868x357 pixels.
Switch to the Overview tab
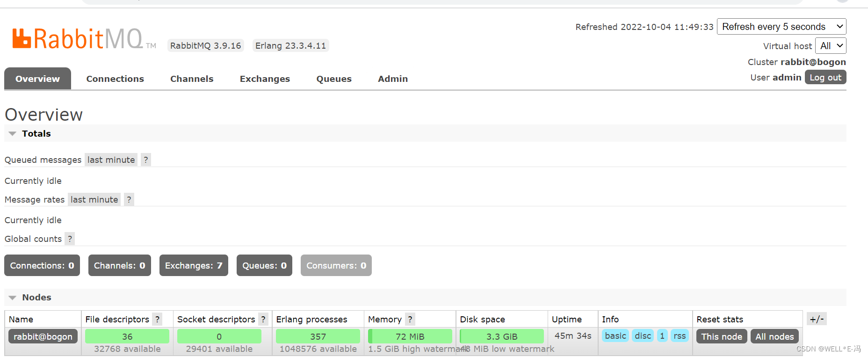tap(37, 79)
